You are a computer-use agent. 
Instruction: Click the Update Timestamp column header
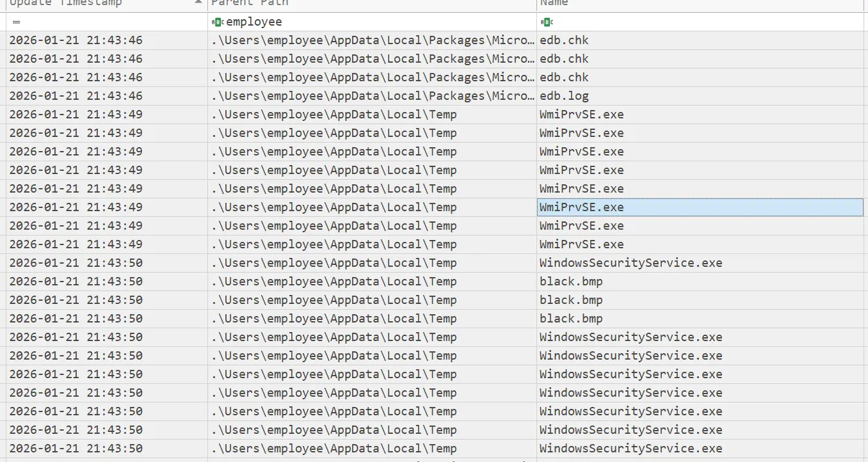coord(70,3)
